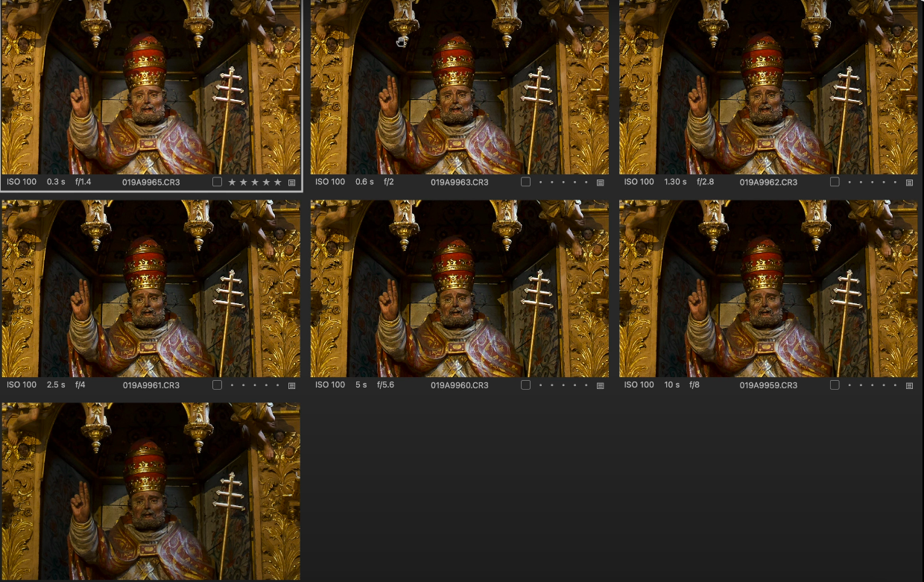Click the filename label 019A9960.CR3
This screenshot has height=582, width=924.
460,385
